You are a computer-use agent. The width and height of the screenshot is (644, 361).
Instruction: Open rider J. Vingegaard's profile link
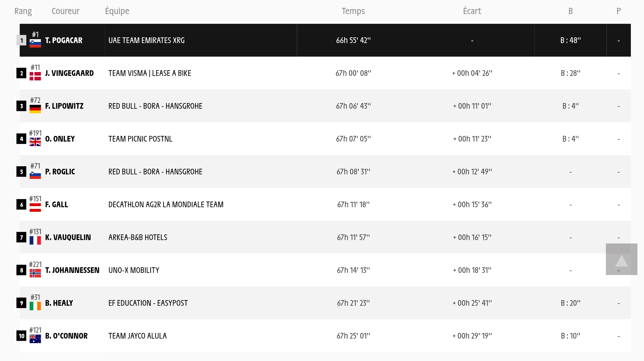(x=70, y=73)
